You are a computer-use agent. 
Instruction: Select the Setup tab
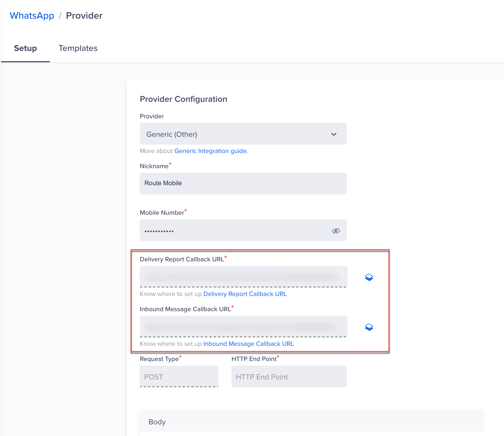25,48
